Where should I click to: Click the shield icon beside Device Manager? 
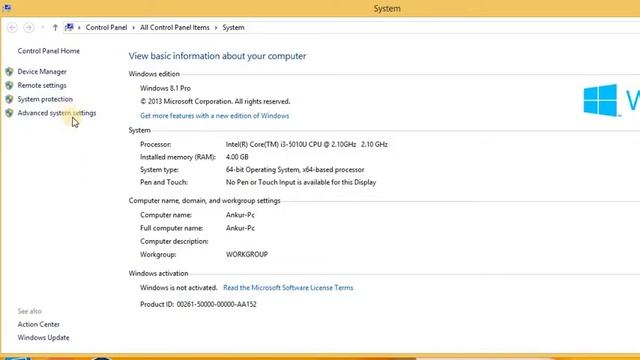coord(9,71)
